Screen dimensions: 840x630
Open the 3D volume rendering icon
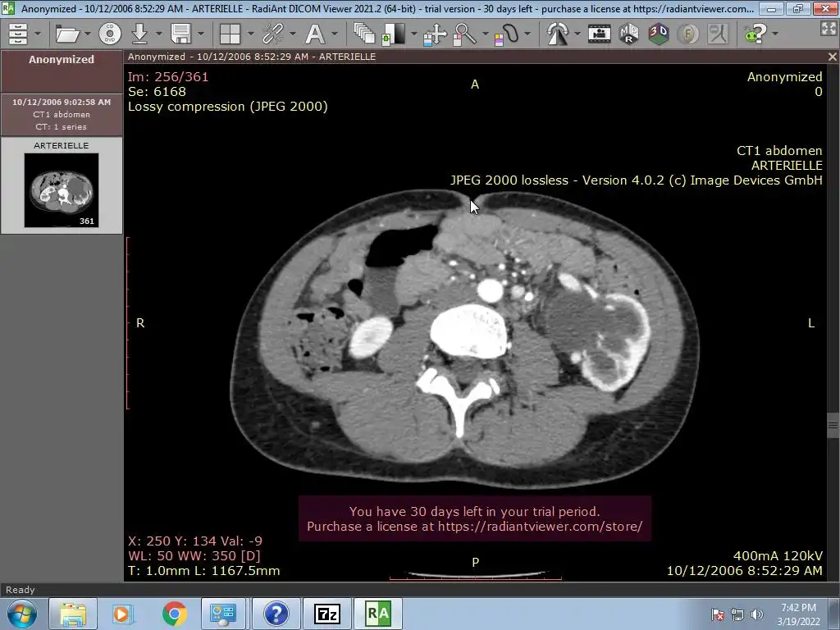pyautogui.click(x=659, y=34)
